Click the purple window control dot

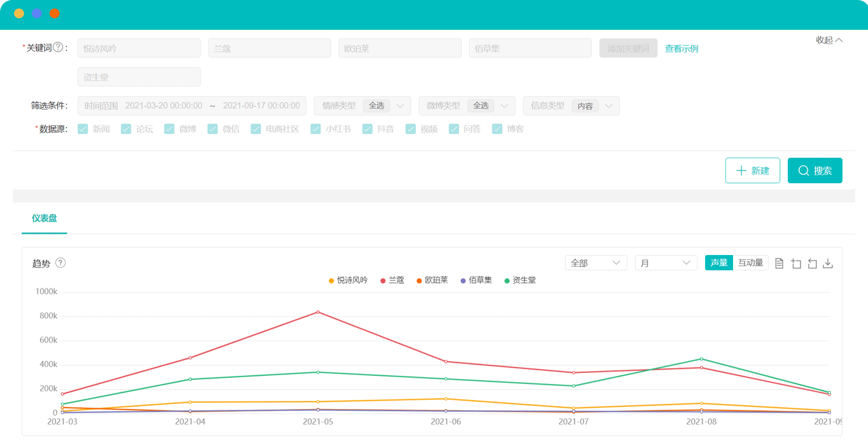pos(36,13)
